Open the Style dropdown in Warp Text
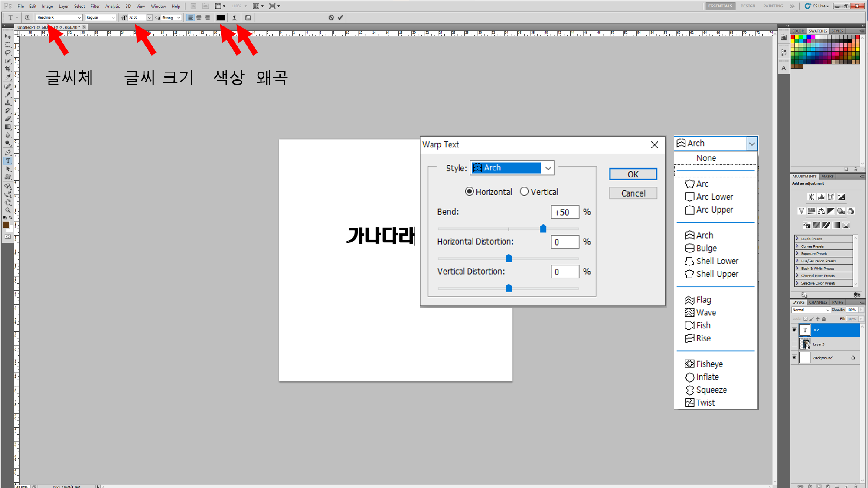Viewport: 868px width, 488px height. (x=548, y=168)
